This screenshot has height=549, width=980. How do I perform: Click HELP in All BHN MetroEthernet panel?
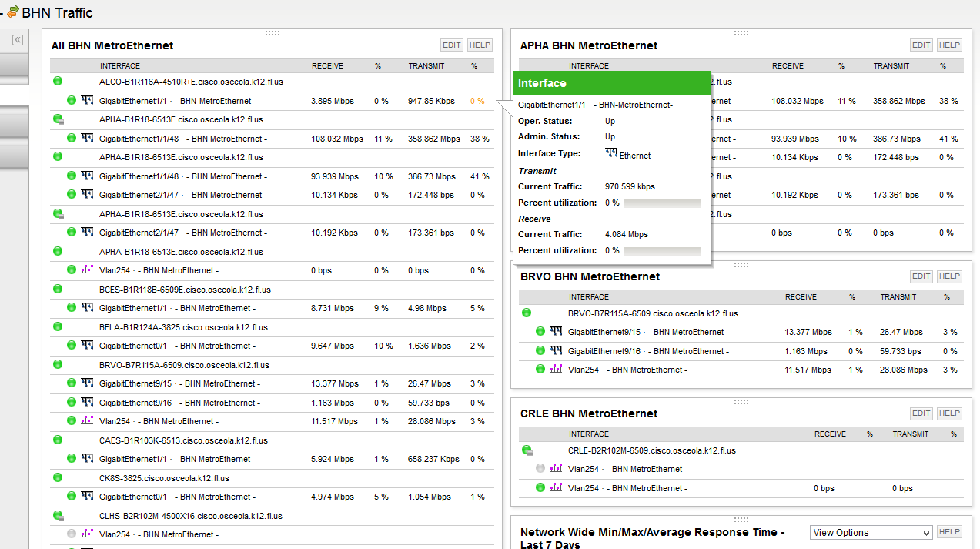click(480, 45)
